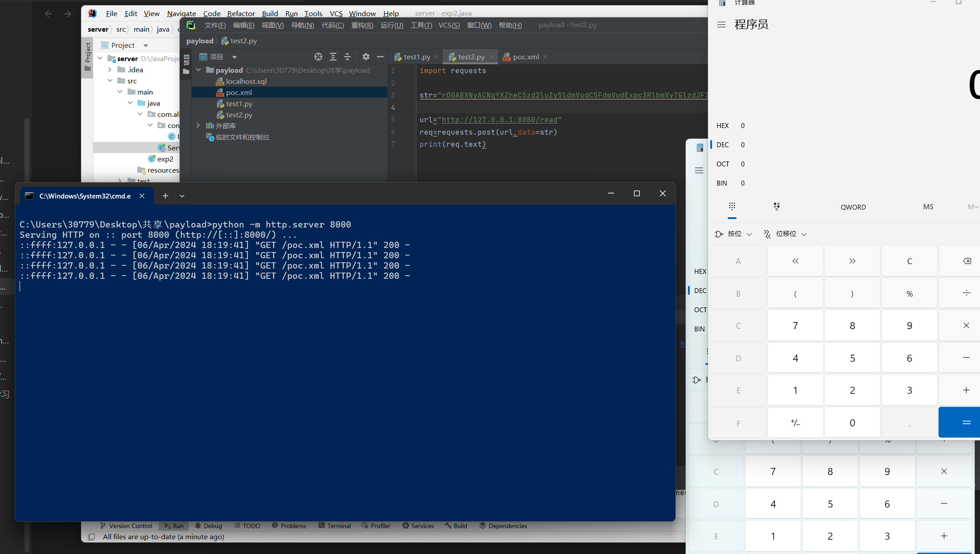This screenshot has width=980, height=554.
Task: Open 临时文件和控制台 node in PyCharm tree
Action: click(x=238, y=137)
